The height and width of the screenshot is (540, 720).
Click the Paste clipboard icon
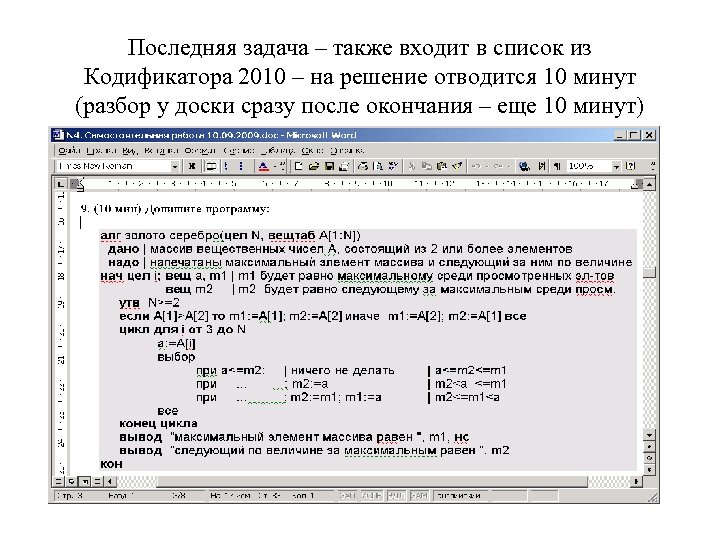(442, 166)
